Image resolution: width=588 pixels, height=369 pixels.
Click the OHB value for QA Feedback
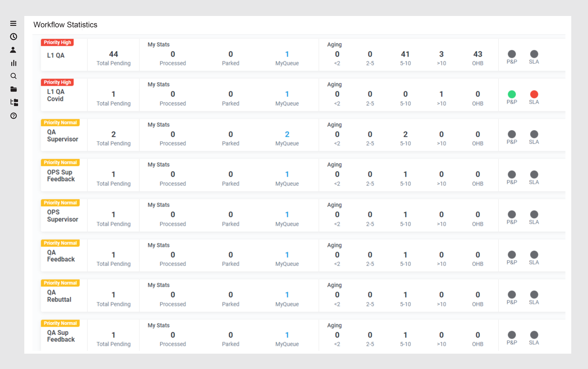pos(478,255)
